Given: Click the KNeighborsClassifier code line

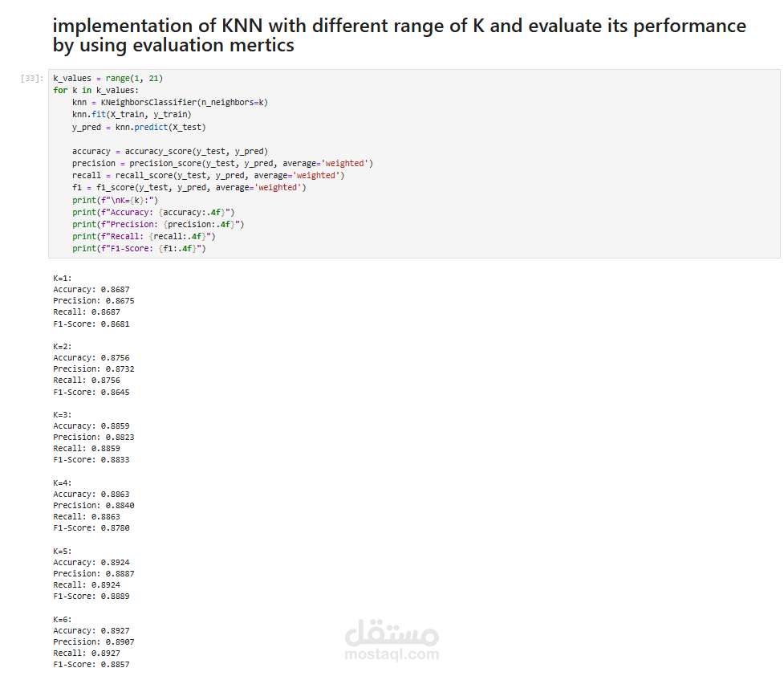Looking at the screenshot, I should 170,103.
